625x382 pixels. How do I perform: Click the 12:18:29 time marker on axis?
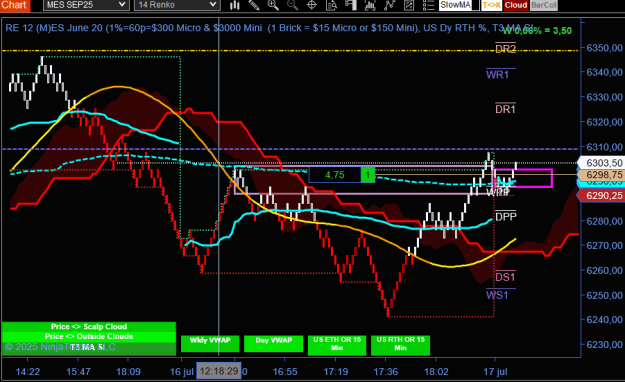(x=220, y=371)
